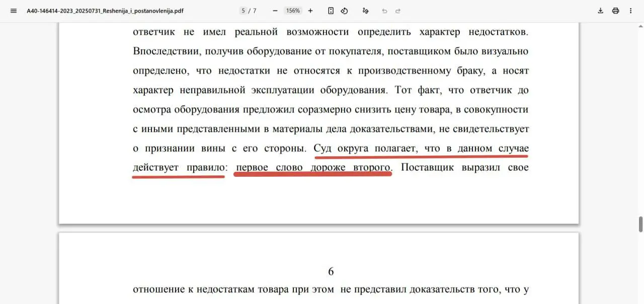Activate the draw annotation tool
Screen dimensions: 644x304
[365, 11]
